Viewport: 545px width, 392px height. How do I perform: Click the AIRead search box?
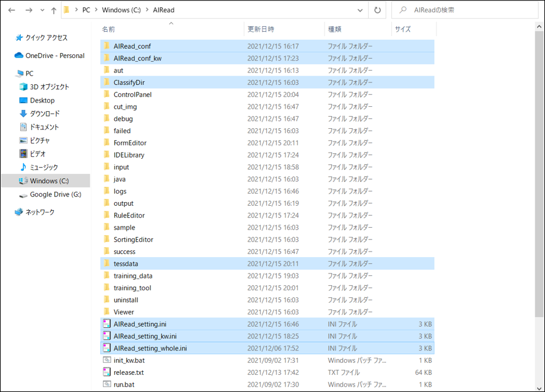click(464, 10)
